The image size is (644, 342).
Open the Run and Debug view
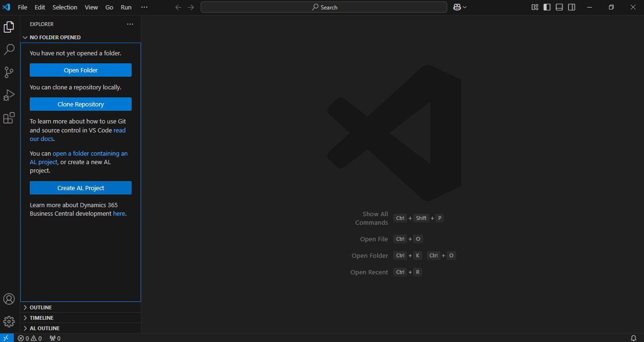9,95
